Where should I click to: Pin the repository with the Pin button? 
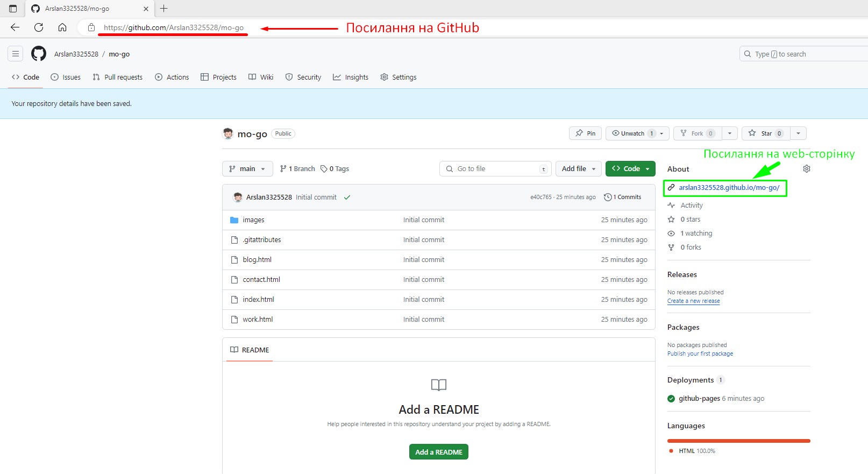click(585, 133)
